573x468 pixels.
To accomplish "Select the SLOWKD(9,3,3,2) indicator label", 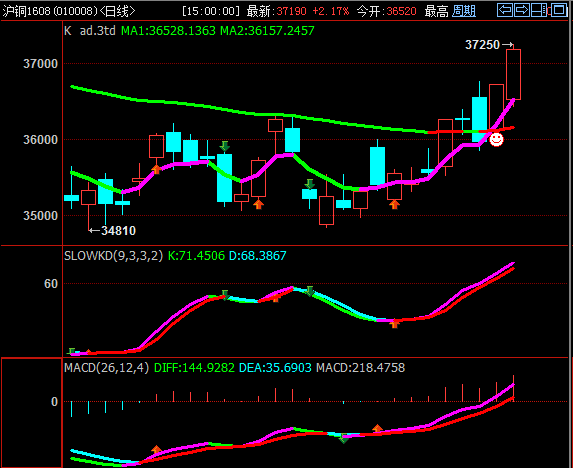I will tap(113, 255).
